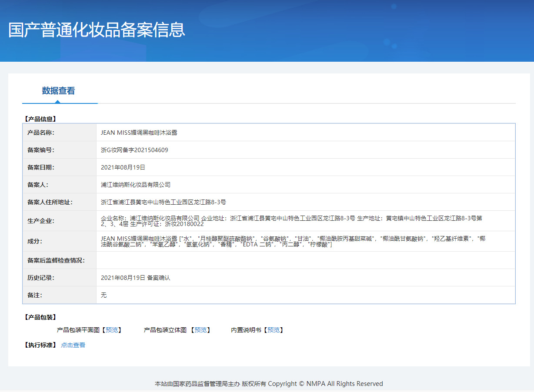
Task: Click filing number 浙G妆网备字2021504609
Action: (134, 150)
